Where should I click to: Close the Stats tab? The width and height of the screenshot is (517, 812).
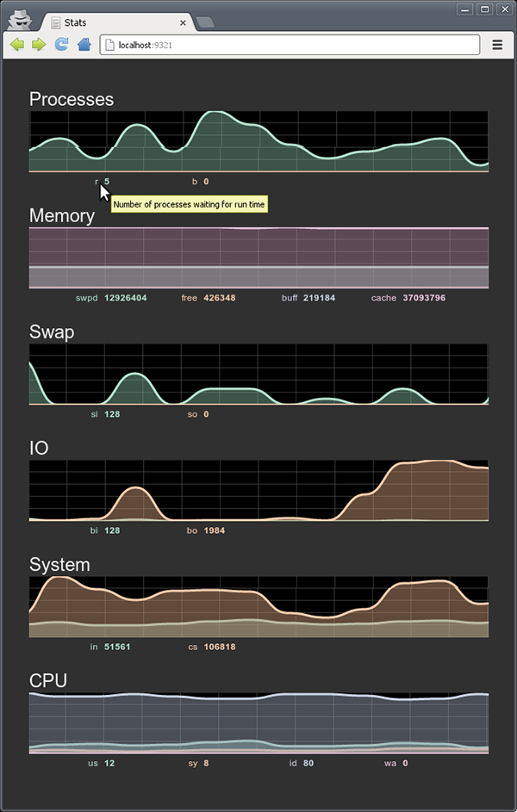(183, 22)
